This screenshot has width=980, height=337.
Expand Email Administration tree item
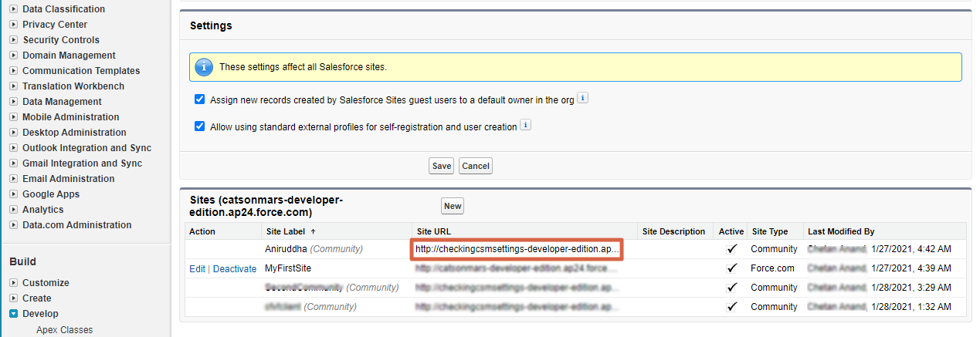tap(14, 179)
